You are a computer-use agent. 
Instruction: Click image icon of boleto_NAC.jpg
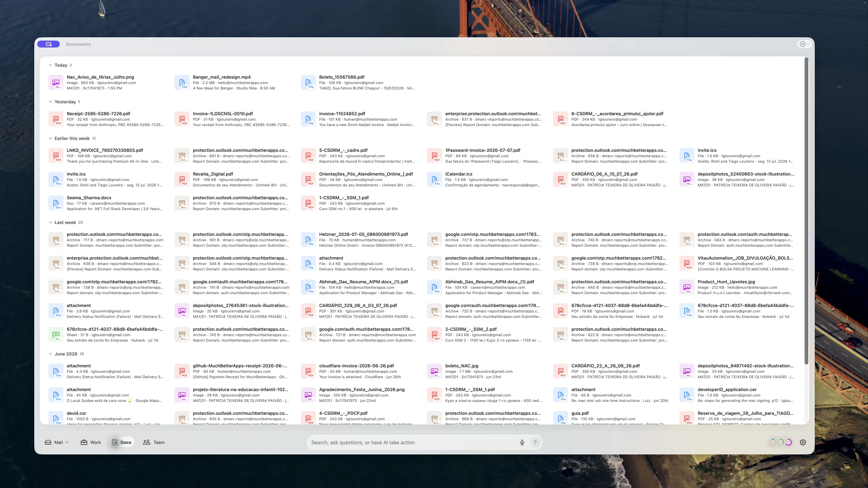coord(434,371)
